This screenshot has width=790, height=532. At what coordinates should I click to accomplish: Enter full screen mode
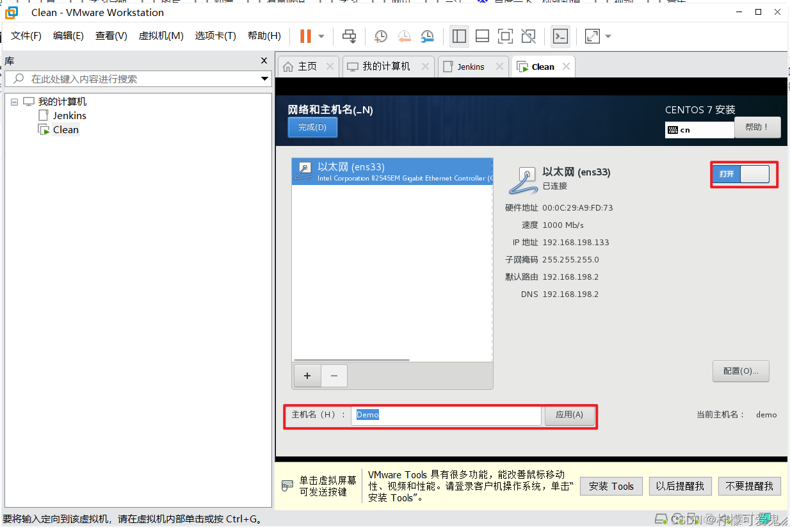[505, 36]
